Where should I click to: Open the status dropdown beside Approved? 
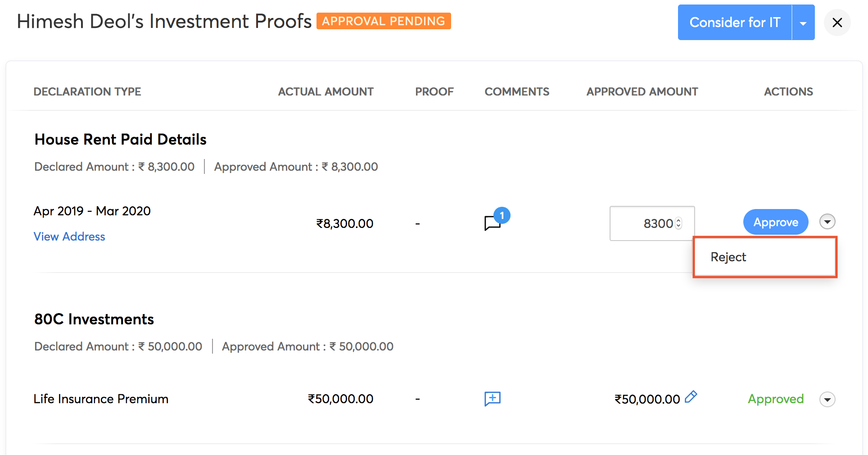point(827,399)
